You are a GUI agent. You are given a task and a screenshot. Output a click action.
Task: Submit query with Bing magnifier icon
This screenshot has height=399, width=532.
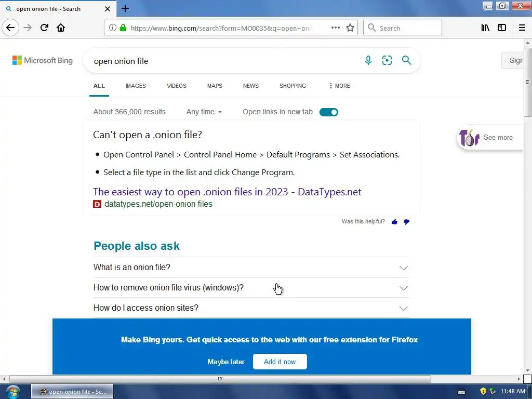tap(406, 60)
